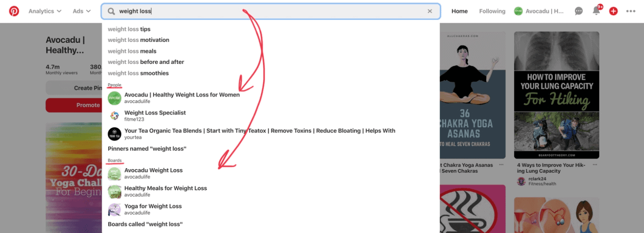644x233 pixels.
Task: Go to the Home tab
Action: [x=460, y=11]
